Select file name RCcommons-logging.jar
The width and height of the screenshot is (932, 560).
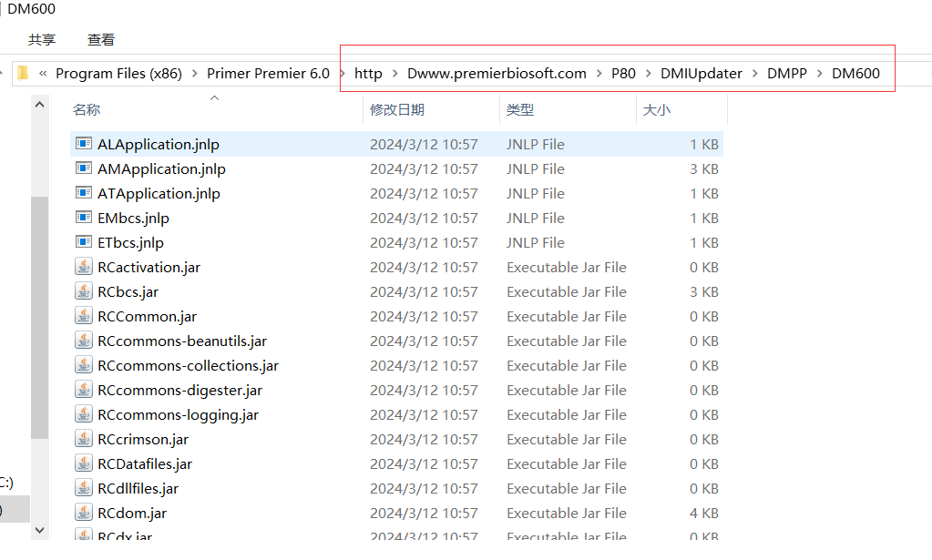coord(179,414)
